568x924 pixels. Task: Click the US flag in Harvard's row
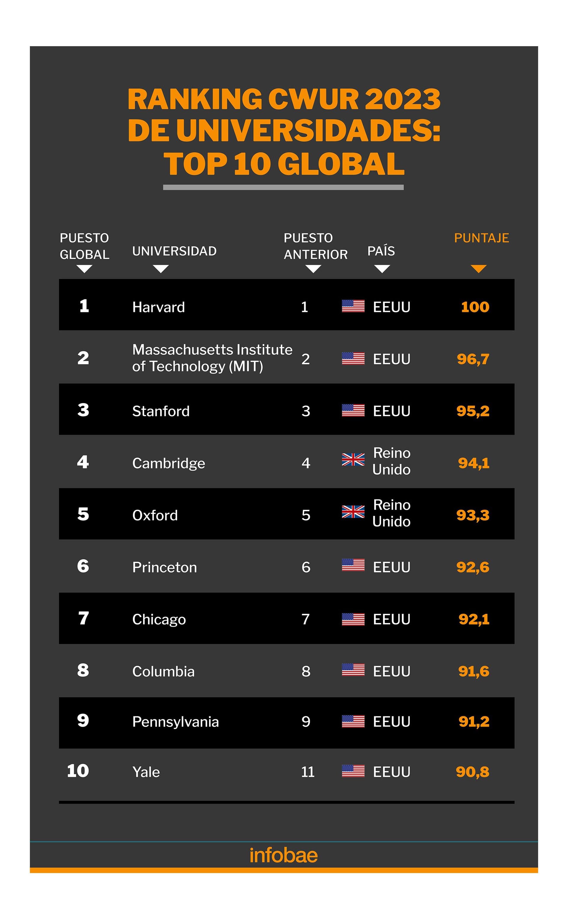coord(353,306)
